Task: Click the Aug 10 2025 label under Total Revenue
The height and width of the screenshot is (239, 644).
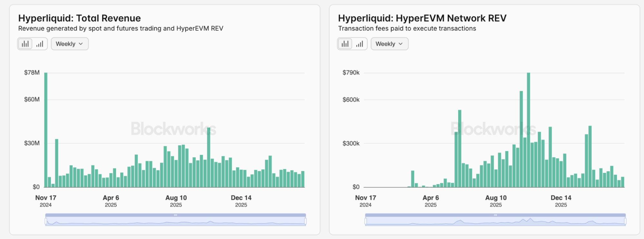Action: point(176,201)
